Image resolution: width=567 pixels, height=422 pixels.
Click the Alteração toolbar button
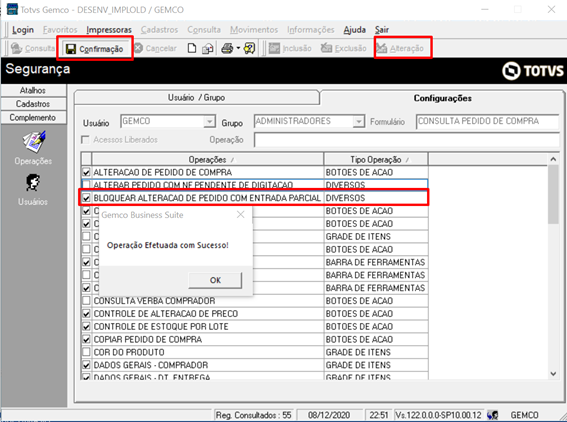click(x=400, y=48)
